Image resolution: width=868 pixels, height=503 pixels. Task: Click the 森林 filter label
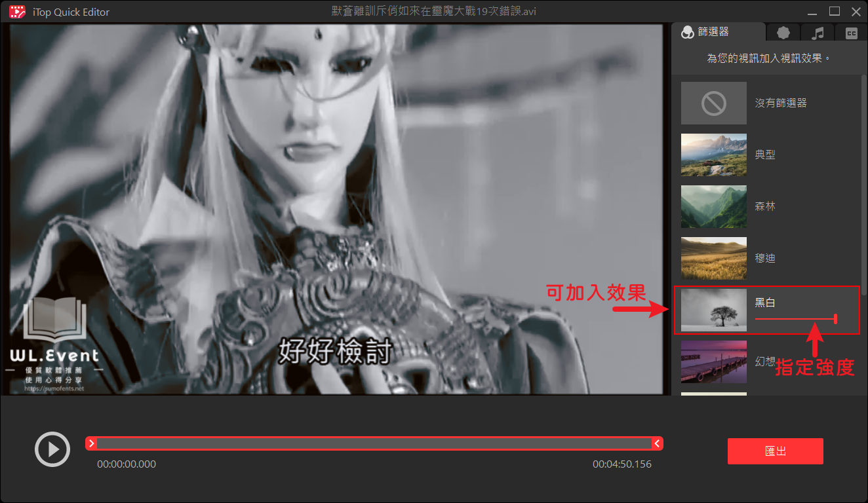pyautogui.click(x=765, y=206)
